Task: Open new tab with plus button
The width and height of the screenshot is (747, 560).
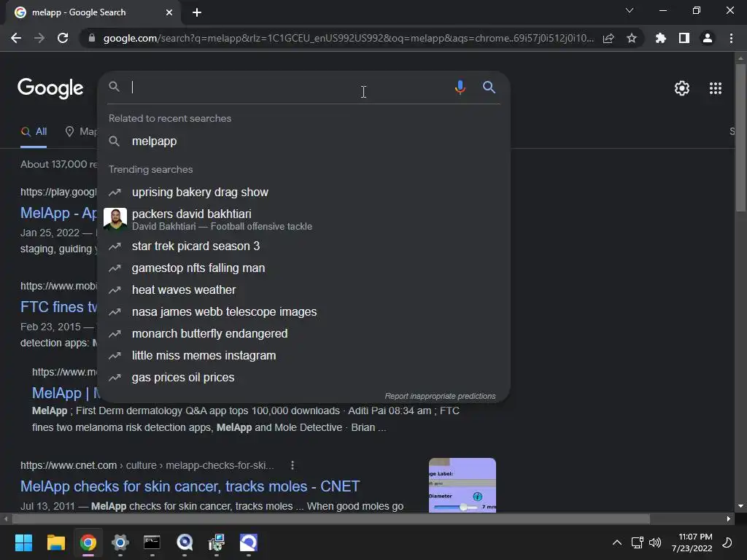Action: pyautogui.click(x=197, y=12)
